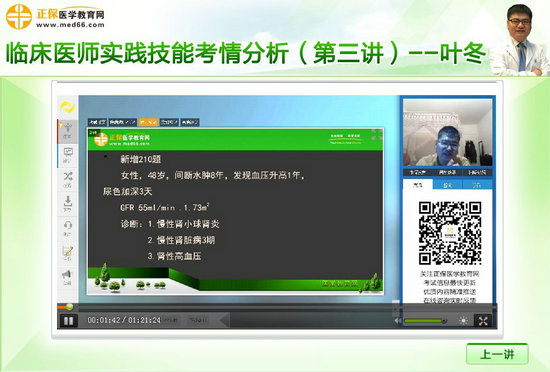
Task: Click 上一讲 previous lecture button
Action: 497,354
